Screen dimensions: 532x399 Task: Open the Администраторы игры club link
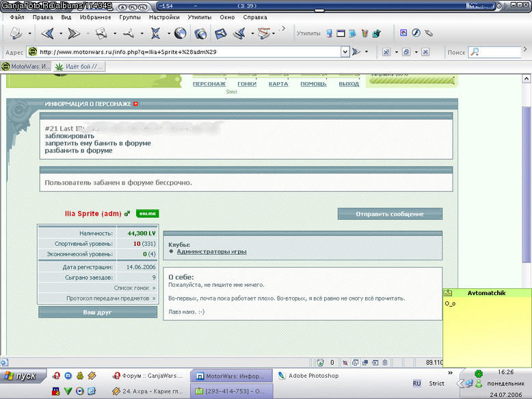click(212, 251)
